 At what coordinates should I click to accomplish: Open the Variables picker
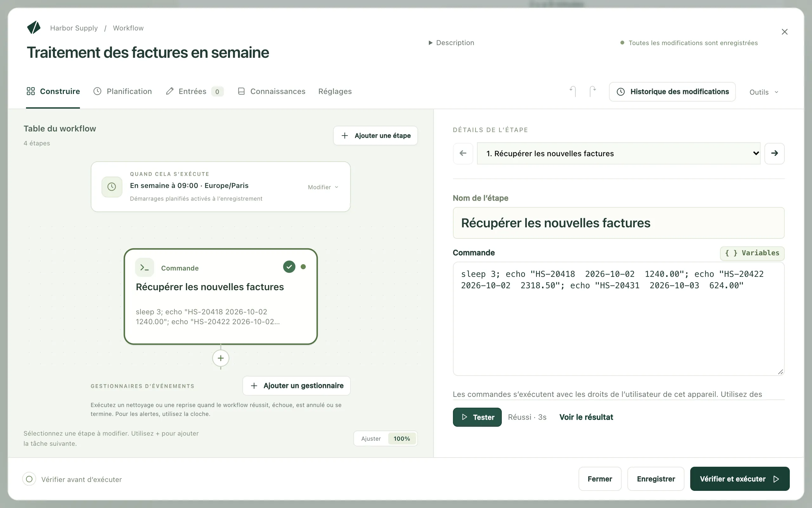click(752, 253)
